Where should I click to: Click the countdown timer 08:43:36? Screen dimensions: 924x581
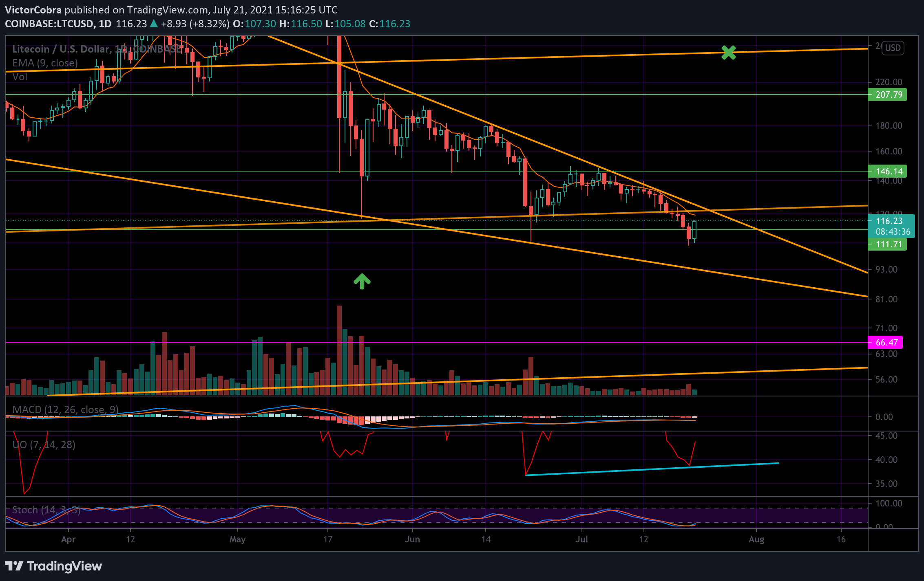893,232
